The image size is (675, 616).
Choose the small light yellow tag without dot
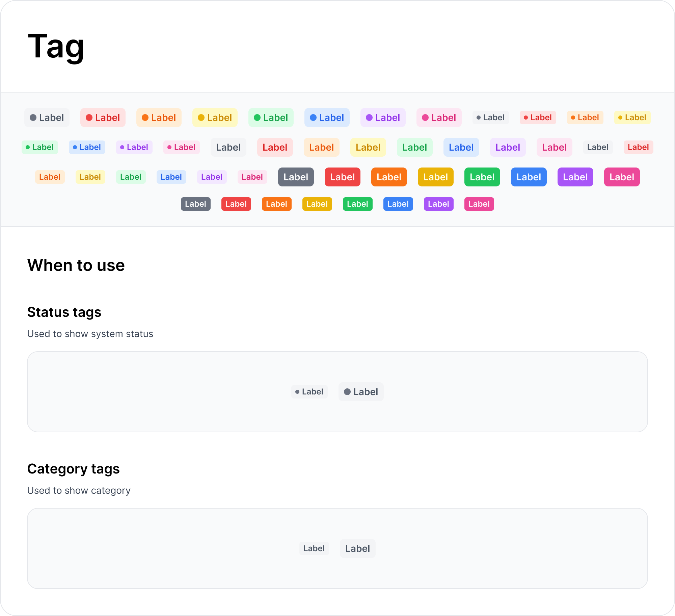[90, 177]
